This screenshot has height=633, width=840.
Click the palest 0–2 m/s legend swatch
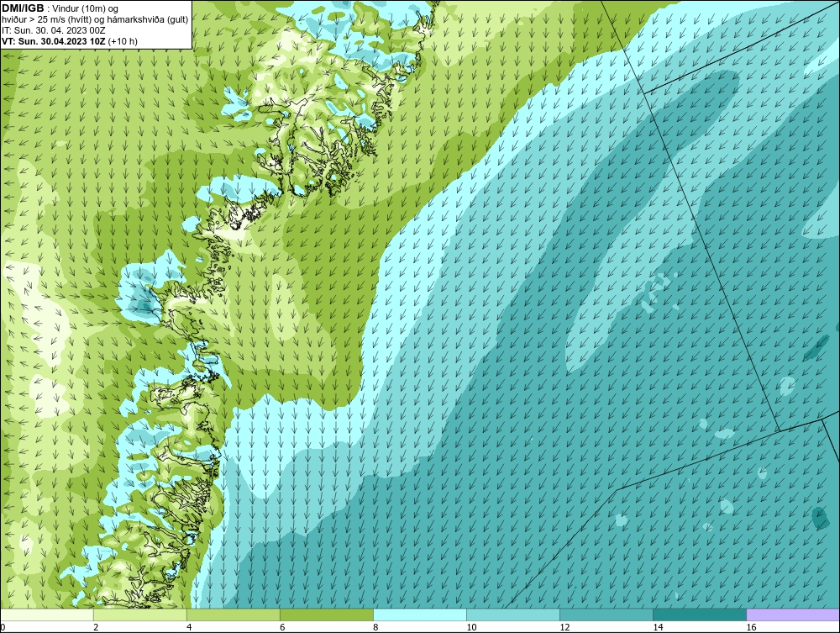(46, 615)
